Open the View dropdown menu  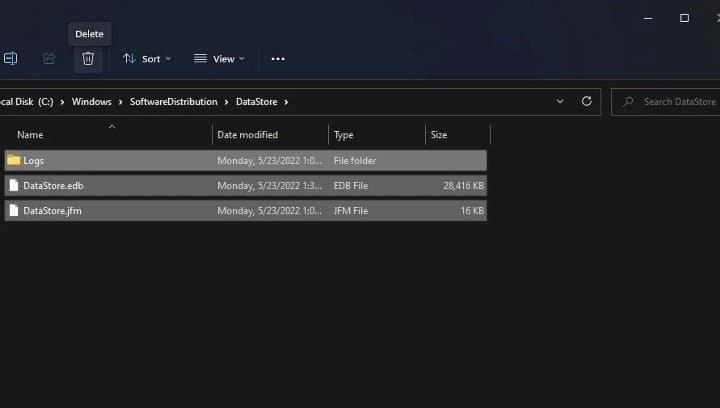219,59
